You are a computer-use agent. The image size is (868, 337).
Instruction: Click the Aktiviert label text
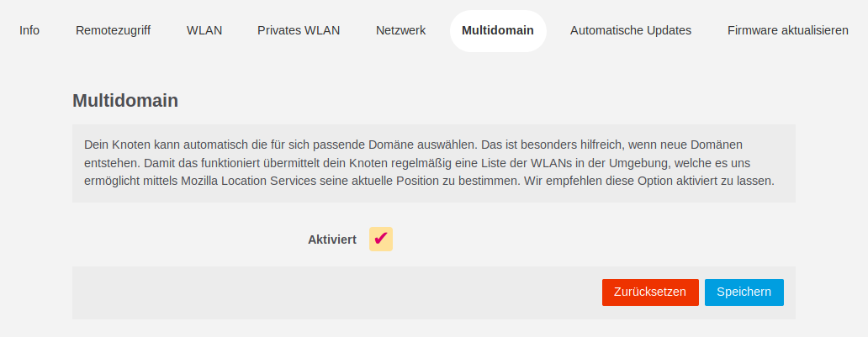pyautogui.click(x=331, y=240)
